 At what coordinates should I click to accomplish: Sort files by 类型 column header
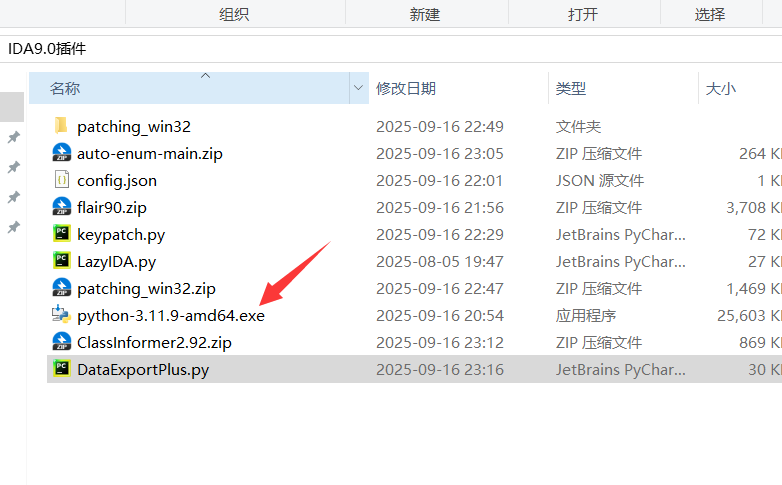tap(570, 88)
